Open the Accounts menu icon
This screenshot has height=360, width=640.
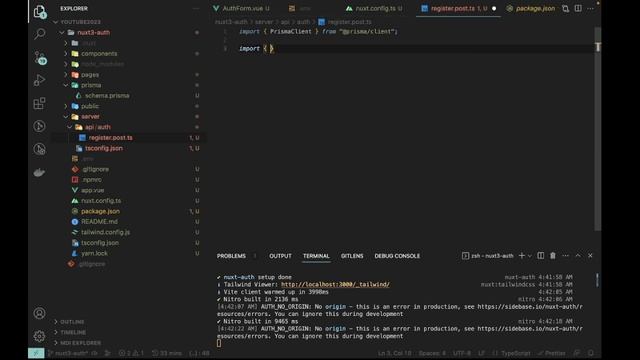click(x=40, y=313)
